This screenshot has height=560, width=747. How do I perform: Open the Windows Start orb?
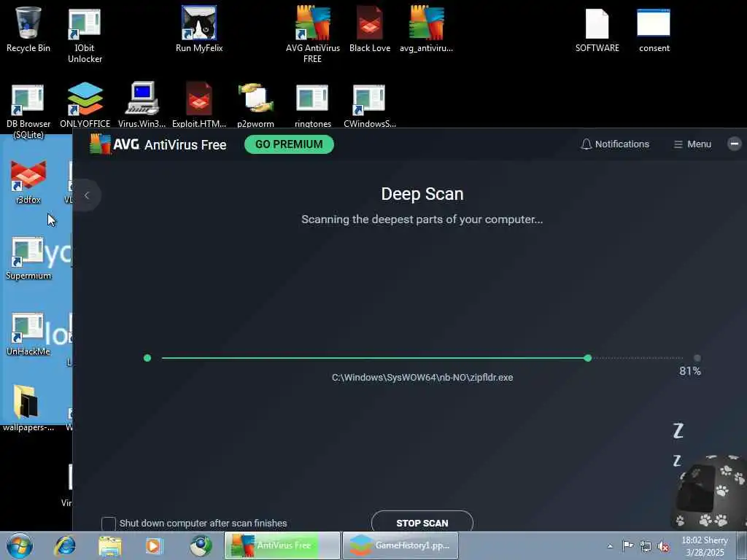(x=20, y=545)
